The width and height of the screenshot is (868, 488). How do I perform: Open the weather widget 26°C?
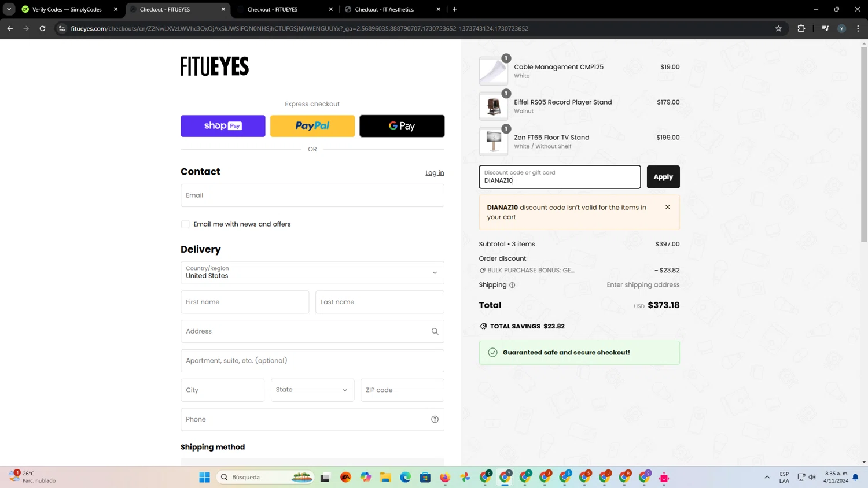tap(34, 477)
